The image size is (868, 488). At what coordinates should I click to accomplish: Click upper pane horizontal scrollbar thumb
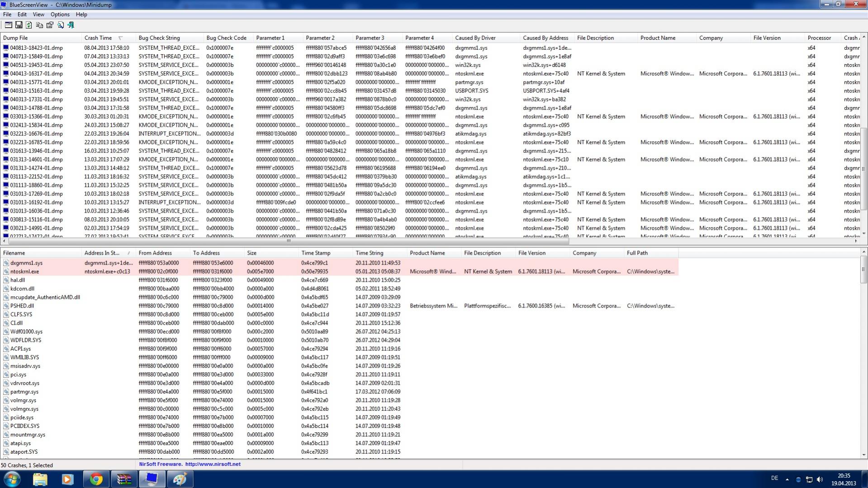click(289, 241)
